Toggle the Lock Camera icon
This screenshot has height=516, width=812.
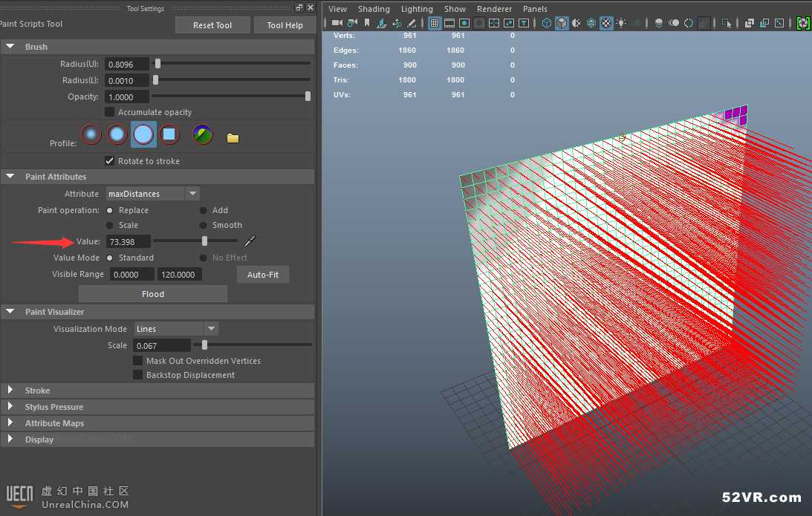(x=352, y=23)
